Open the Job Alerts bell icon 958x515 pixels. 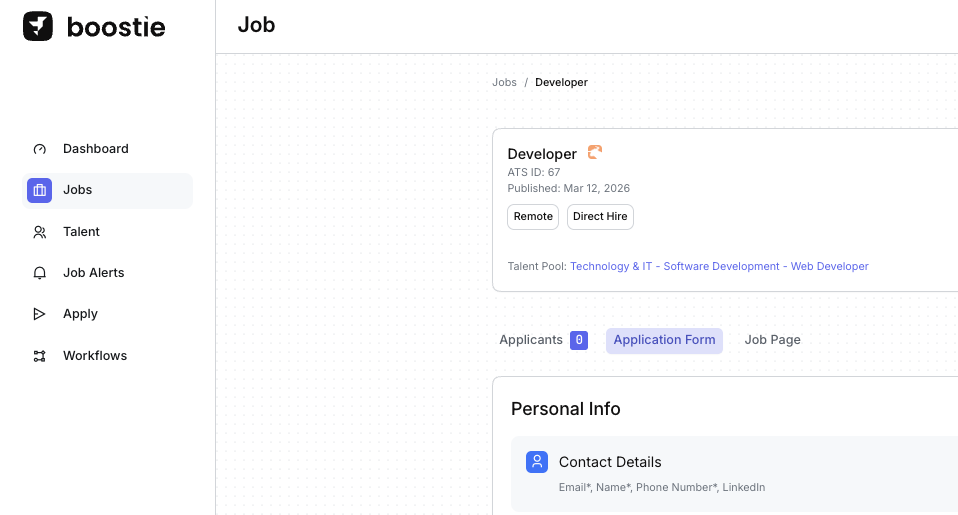[40, 273]
